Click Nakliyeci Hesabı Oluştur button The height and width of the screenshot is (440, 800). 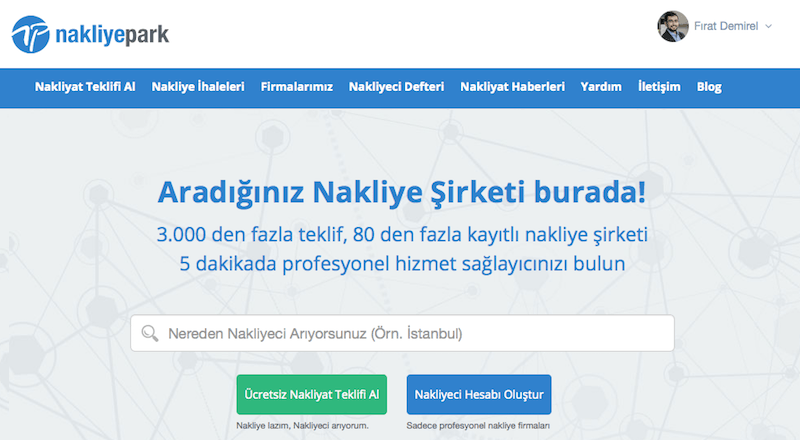click(479, 395)
